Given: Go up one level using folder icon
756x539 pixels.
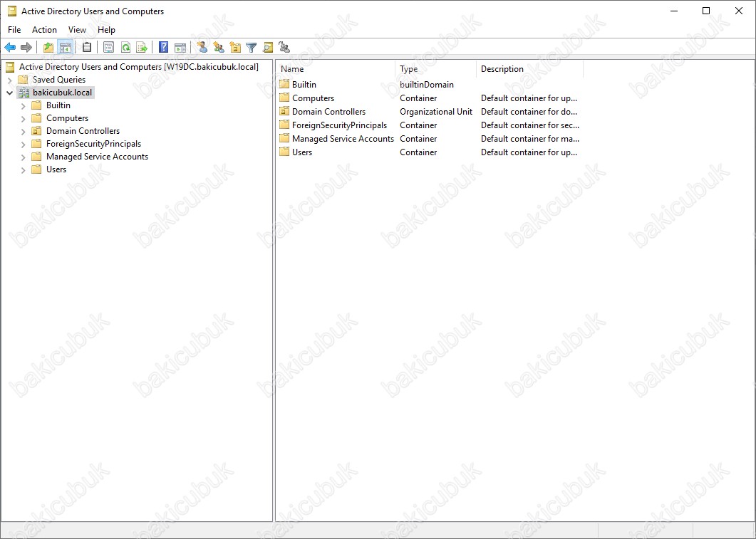Looking at the screenshot, I should [x=48, y=47].
